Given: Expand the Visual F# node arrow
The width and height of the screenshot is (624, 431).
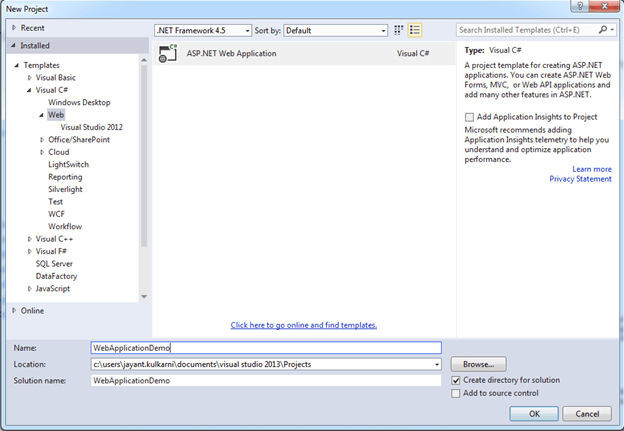Looking at the screenshot, I should (x=29, y=252).
